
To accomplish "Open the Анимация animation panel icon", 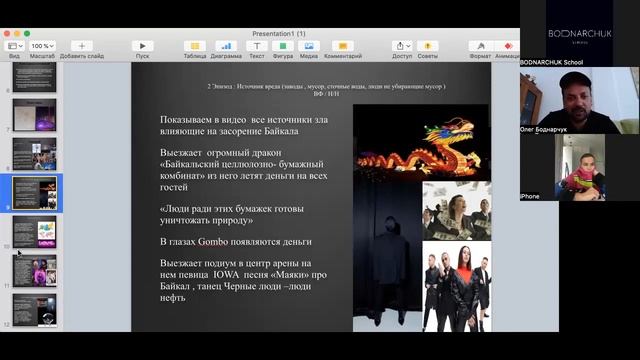I will pyautogui.click(x=508, y=46).
